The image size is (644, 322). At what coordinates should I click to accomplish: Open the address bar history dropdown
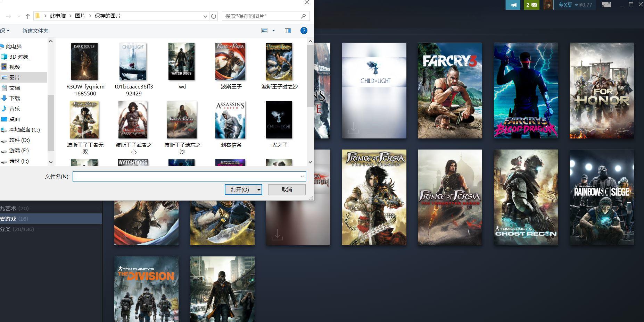point(205,16)
